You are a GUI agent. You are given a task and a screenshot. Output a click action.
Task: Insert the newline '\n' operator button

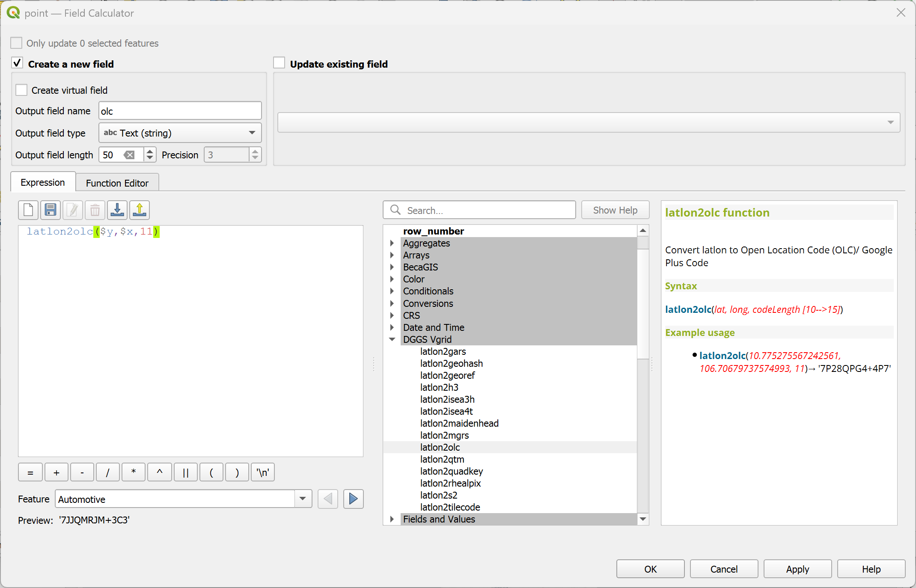click(x=262, y=472)
